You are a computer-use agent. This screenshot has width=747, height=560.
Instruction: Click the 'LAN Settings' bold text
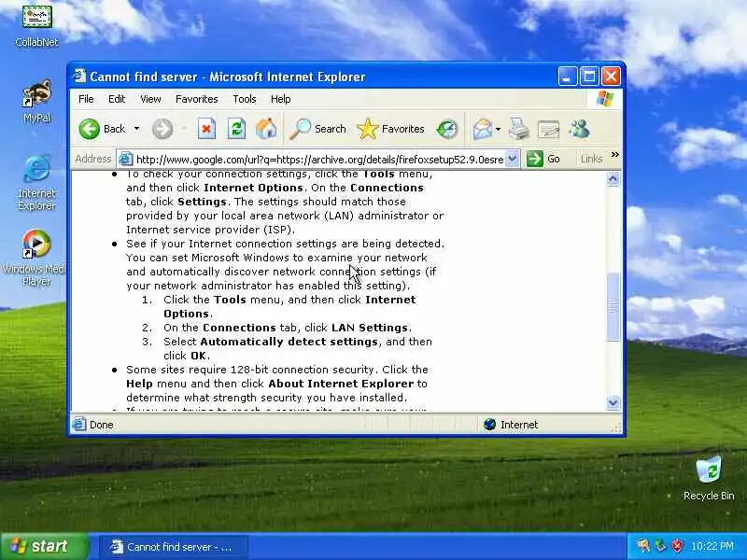pos(370,328)
